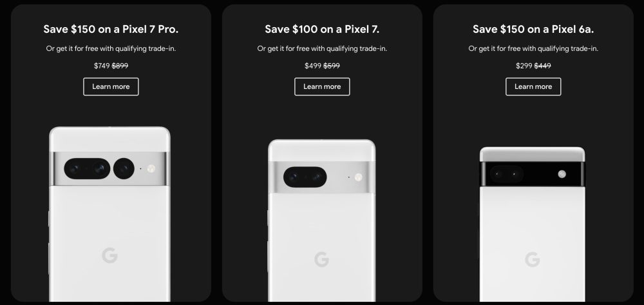Screen dimensions: 644x305
Task: Click the "Save $150 on a Pixel 6a" heading
Action: point(533,29)
